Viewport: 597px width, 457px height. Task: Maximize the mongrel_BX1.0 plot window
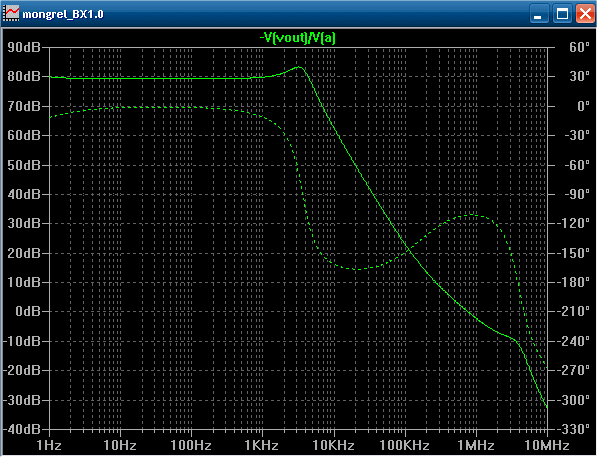coord(562,14)
